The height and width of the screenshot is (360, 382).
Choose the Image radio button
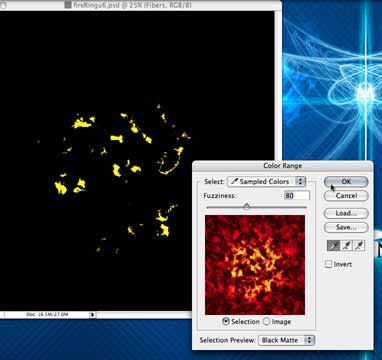(x=267, y=321)
